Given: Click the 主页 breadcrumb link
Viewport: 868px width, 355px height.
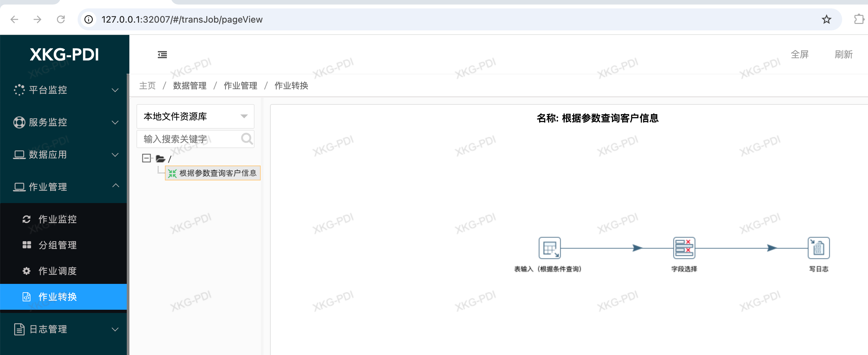Looking at the screenshot, I should point(147,86).
